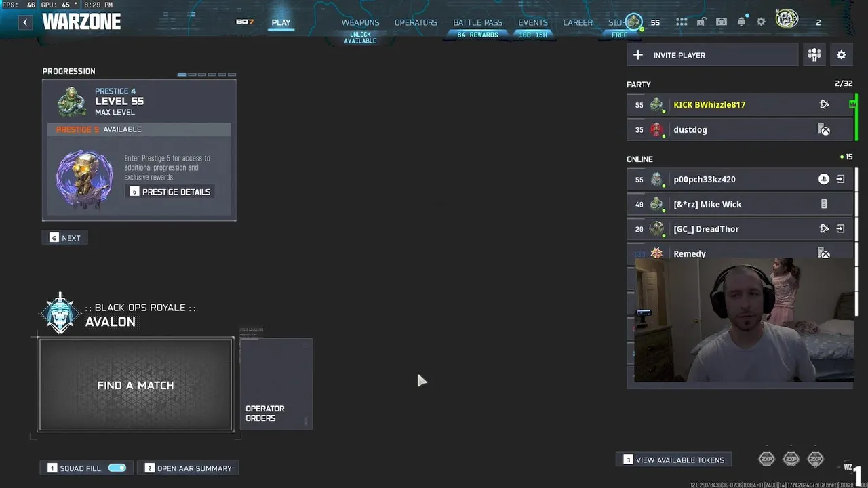Go back using the top-left arrow

click(x=25, y=22)
